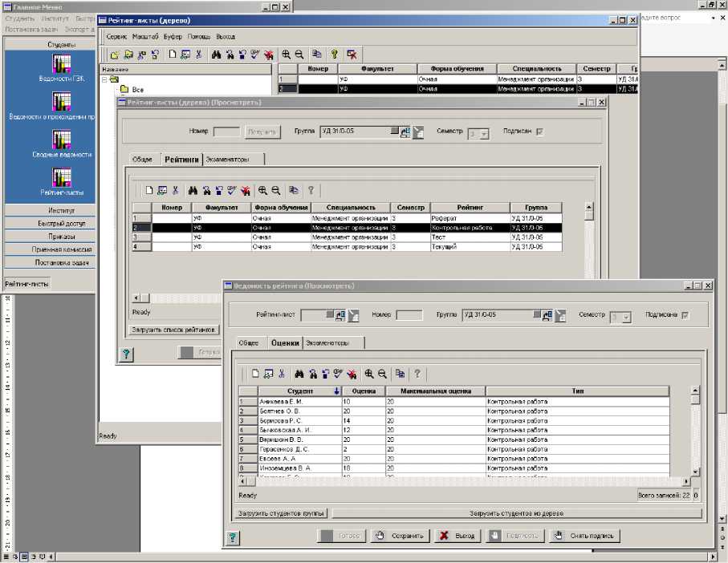Expand the Институт sidebar section
This screenshot has width=728, height=563.
[50, 210]
